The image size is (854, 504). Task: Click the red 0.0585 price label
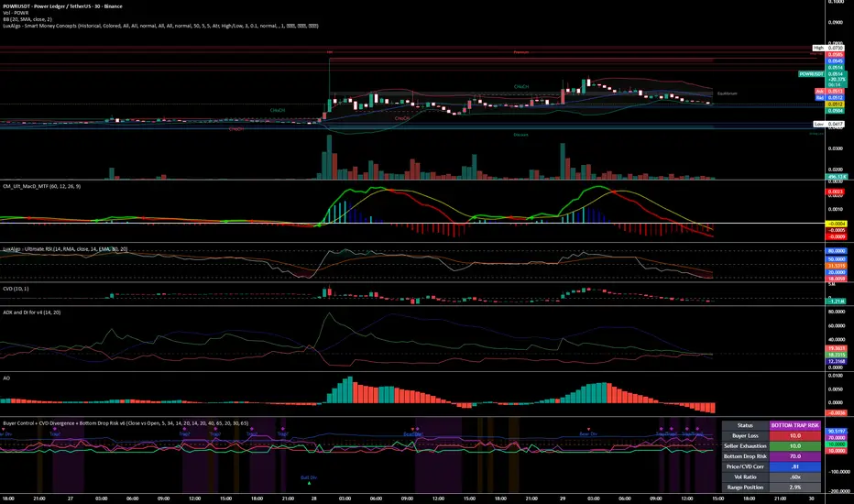click(836, 55)
